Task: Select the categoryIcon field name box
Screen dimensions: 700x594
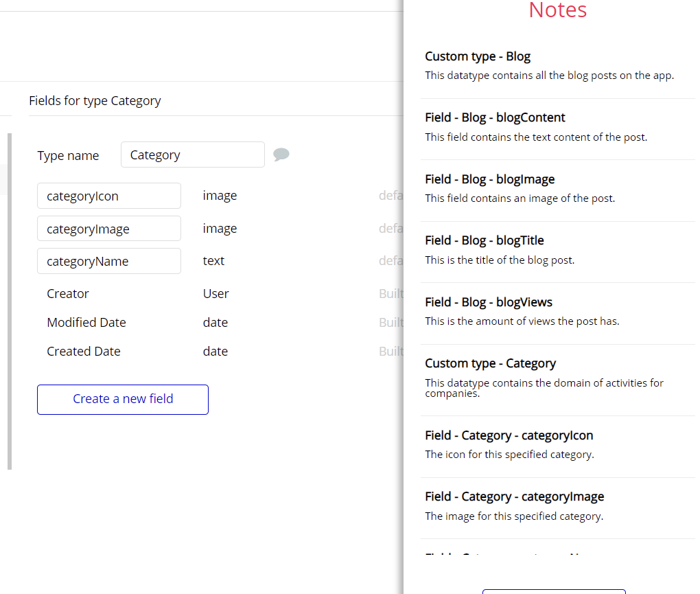Action: pyautogui.click(x=109, y=196)
